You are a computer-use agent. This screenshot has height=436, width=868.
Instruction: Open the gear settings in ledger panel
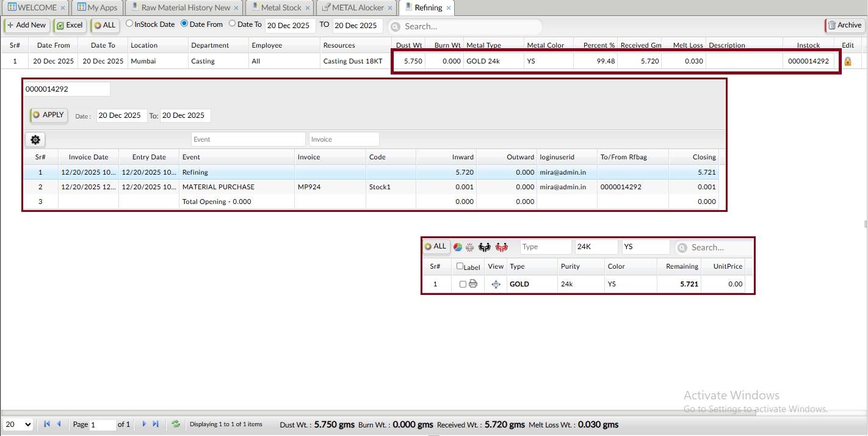click(35, 140)
